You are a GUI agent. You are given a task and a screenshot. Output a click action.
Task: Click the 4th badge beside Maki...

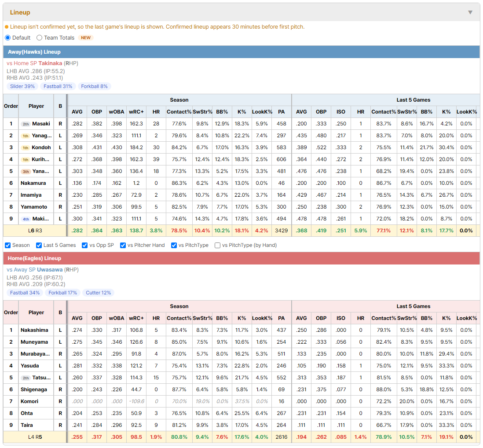click(x=26, y=219)
